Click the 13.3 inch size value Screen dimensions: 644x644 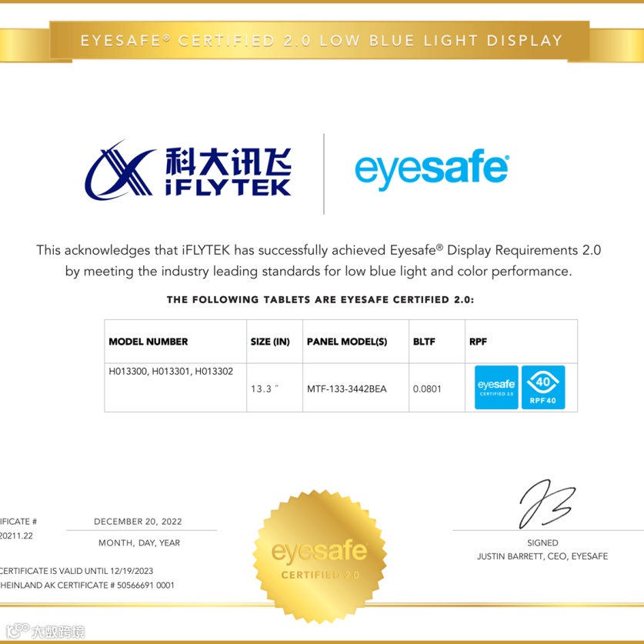pos(265,389)
